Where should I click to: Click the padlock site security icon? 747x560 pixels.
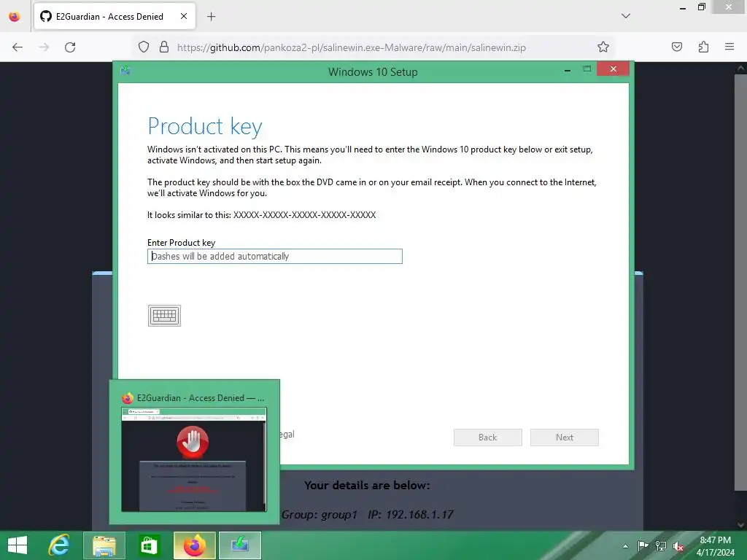[164, 47]
